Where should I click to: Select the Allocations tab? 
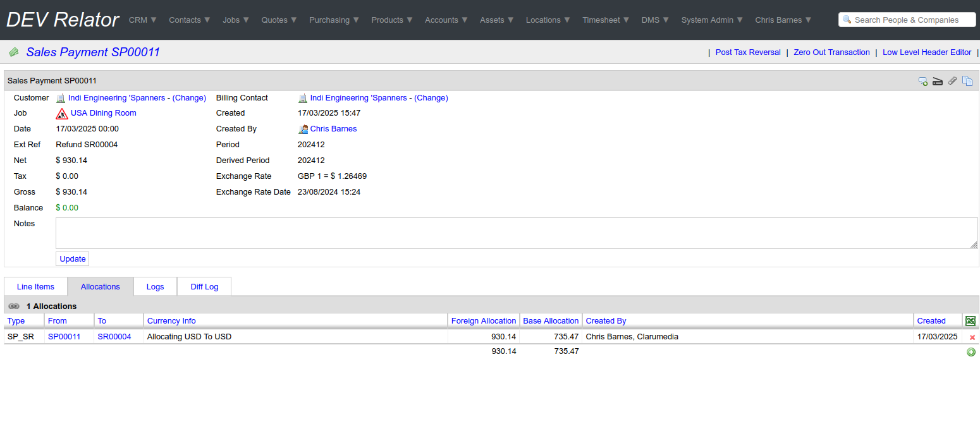tap(101, 286)
